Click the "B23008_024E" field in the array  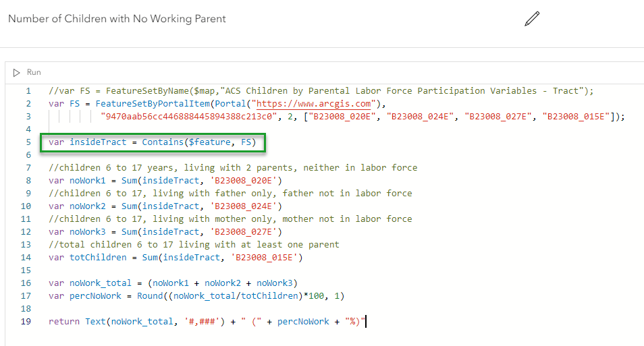420,117
